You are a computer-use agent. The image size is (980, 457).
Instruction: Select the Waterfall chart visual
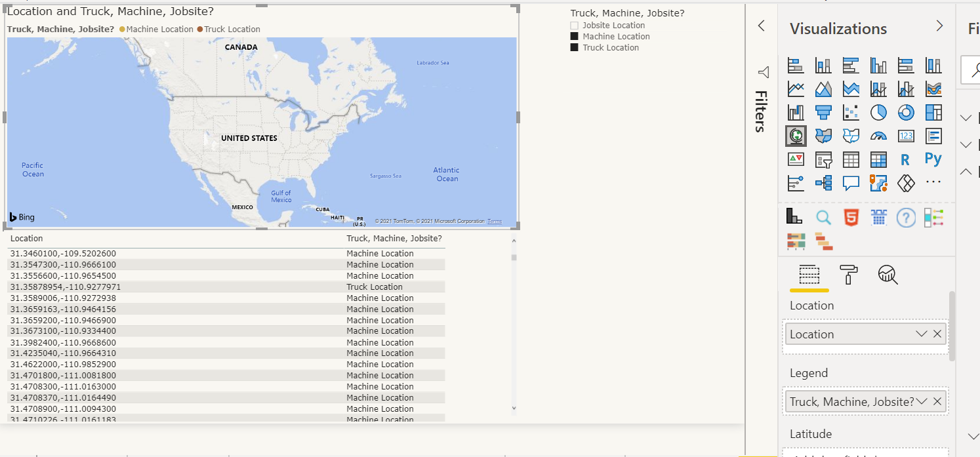click(796, 112)
